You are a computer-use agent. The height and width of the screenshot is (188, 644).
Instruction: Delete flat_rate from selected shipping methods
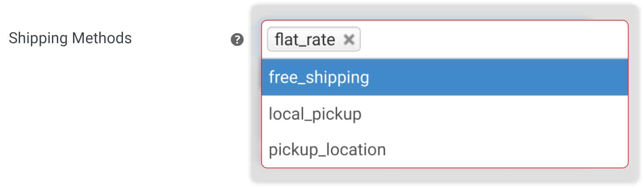click(349, 40)
